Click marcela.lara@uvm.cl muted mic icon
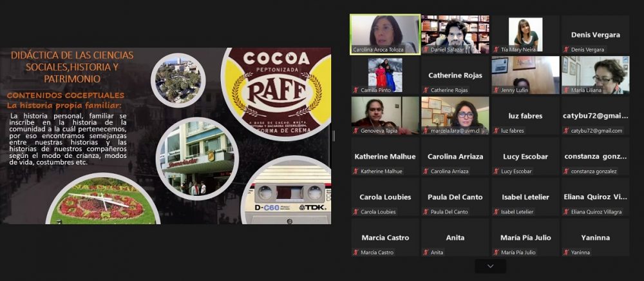The image size is (644, 281). coord(426,131)
